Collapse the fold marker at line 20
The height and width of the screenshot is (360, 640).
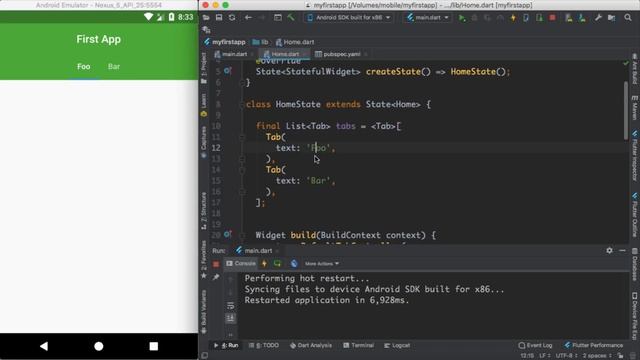click(242, 235)
